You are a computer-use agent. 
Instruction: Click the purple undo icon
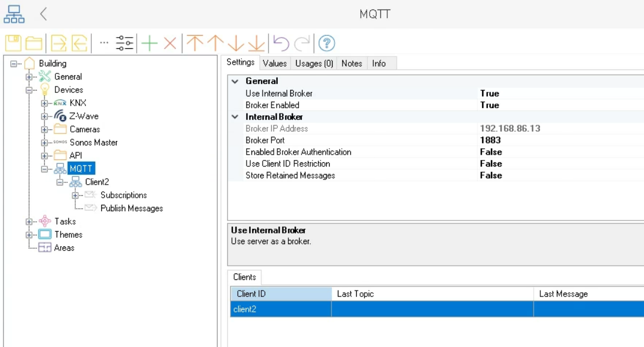(x=281, y=44)
